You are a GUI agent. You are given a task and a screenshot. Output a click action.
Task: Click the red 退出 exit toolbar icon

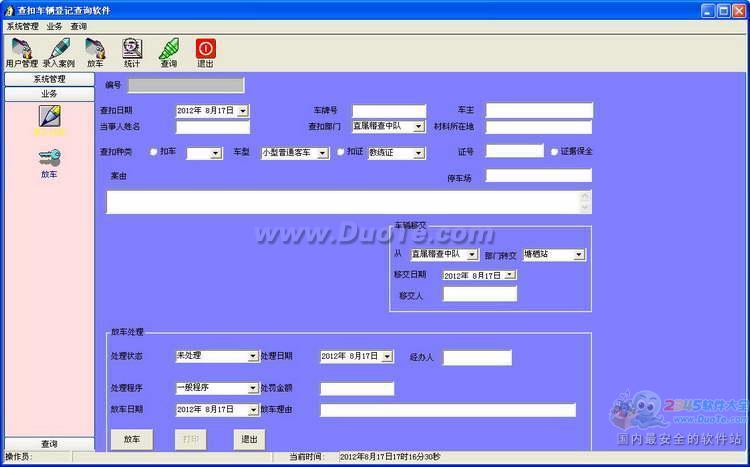pos(205,52)
